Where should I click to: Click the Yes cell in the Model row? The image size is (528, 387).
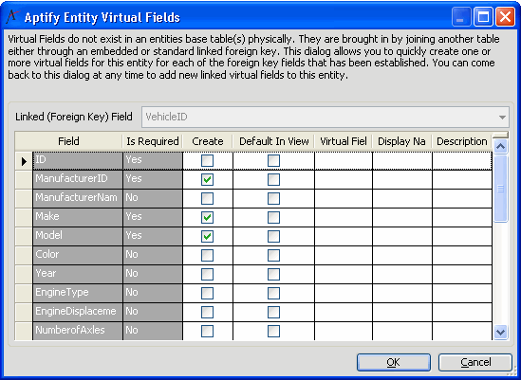point(153,236)
